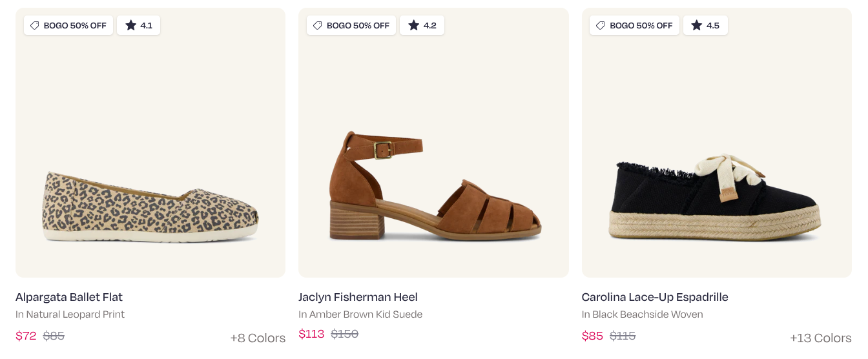Click BOGO 50% OFF badge on ballet flat
The height and width of the screenshot is (359, 868).
click(68, 25)
